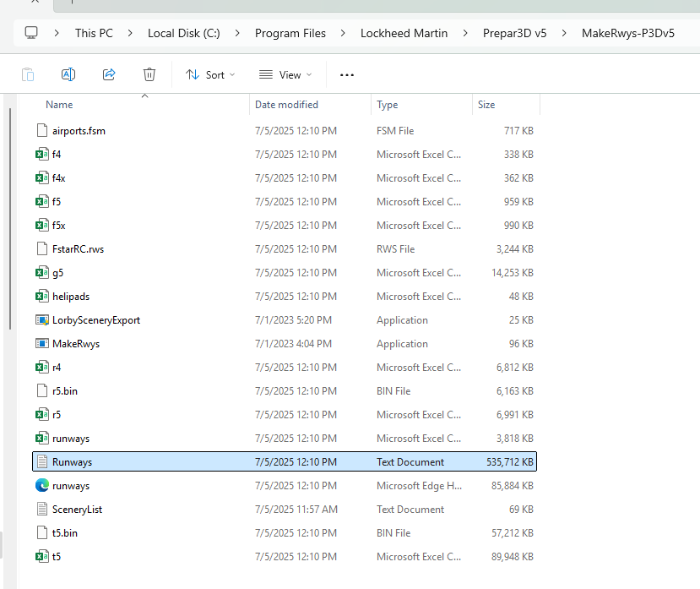The height and width of the screenshot is (589, 700).
Task: Click the 14,253 KB size value
Action: (513, 273)
